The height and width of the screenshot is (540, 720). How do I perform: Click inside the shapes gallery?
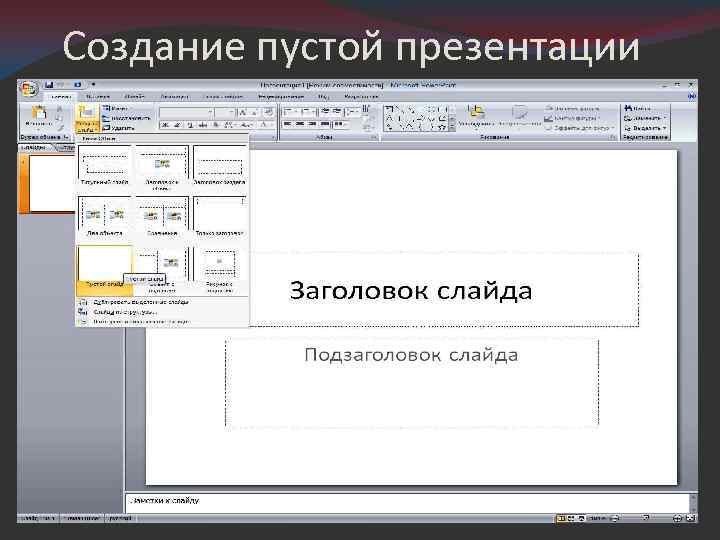416,118
